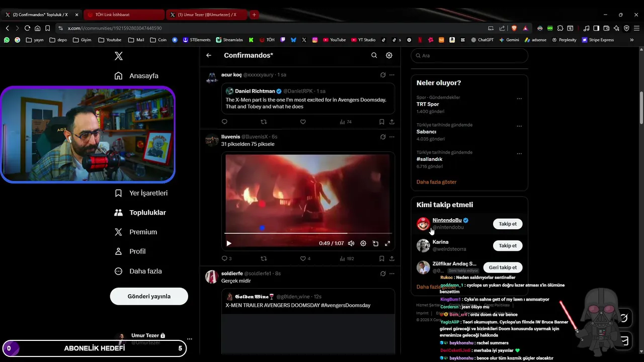Open more menu for #sallandık trend
Viewport: 644px width, 362px height.
pos(519,154)
